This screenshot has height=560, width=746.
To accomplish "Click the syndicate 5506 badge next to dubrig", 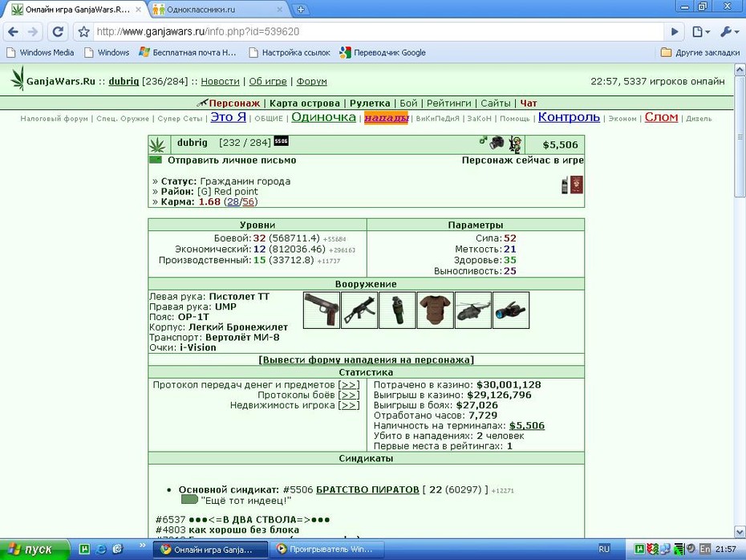I will coord(282,141).
